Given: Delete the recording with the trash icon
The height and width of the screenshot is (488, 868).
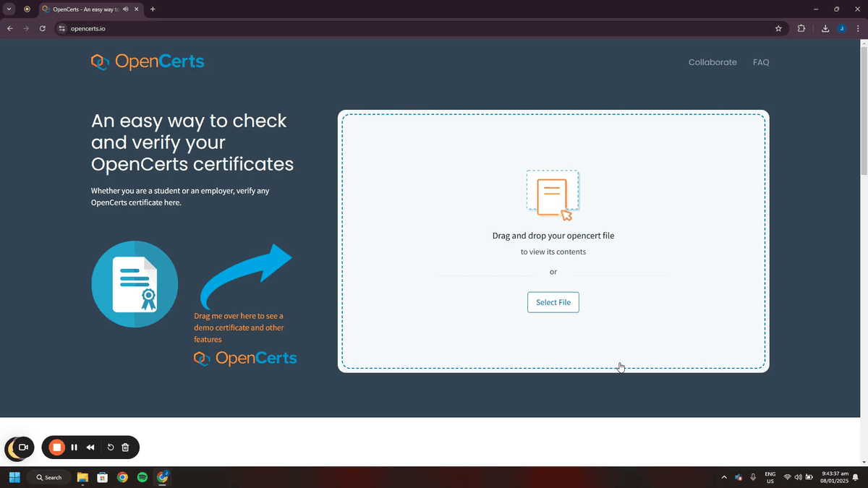Looking at the screenshot, I should (x=125, y=448).
